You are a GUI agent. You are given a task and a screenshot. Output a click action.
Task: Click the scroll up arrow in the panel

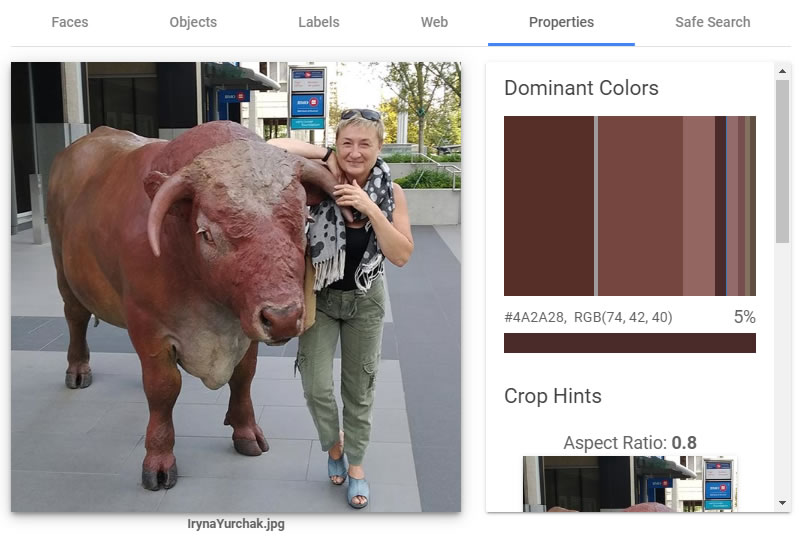point(782,71)
